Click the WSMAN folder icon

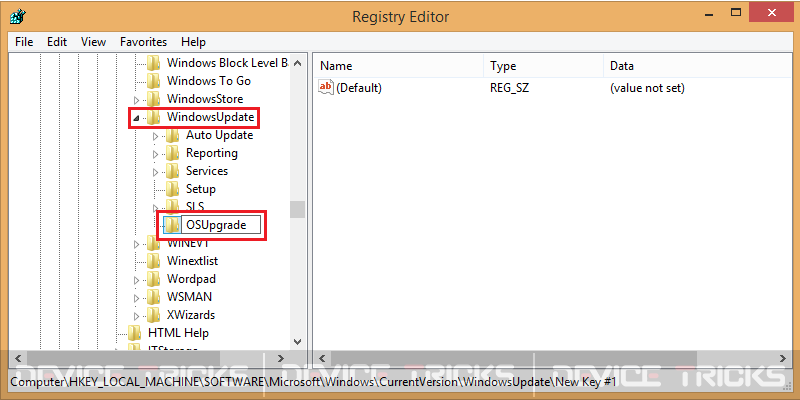[x=154, y=297]
